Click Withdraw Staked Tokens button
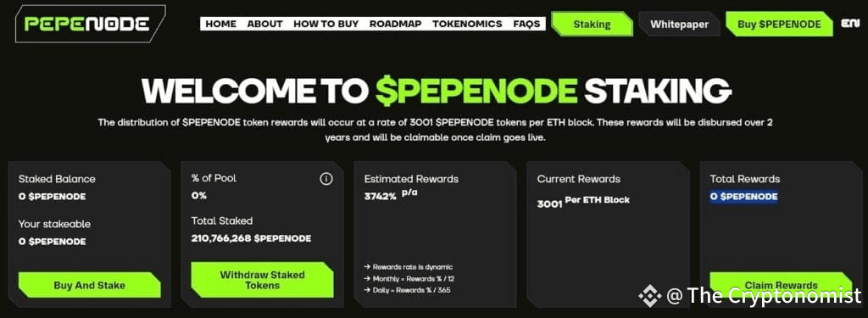 point(263,280)
